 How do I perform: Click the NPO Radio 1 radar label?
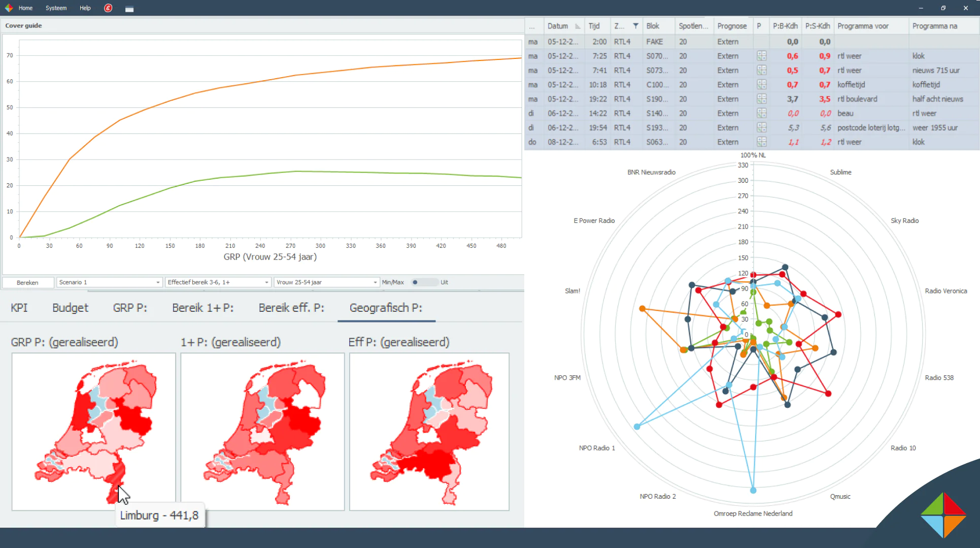tap(597, 448)
